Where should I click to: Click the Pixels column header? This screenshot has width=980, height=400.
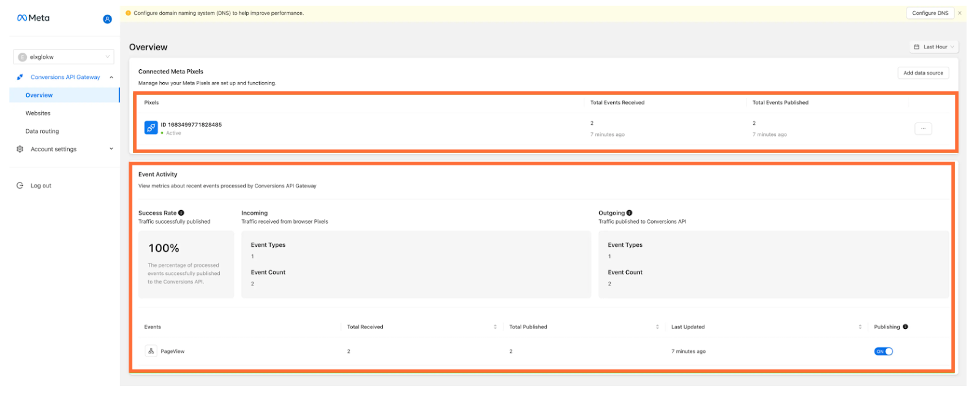pos(151,103)
